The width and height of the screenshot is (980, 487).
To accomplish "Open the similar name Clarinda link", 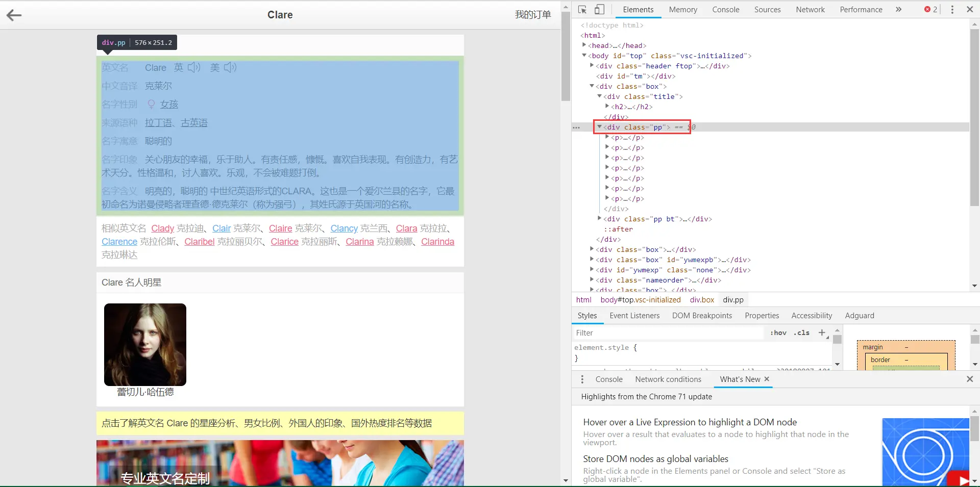I will coord(437,242).
